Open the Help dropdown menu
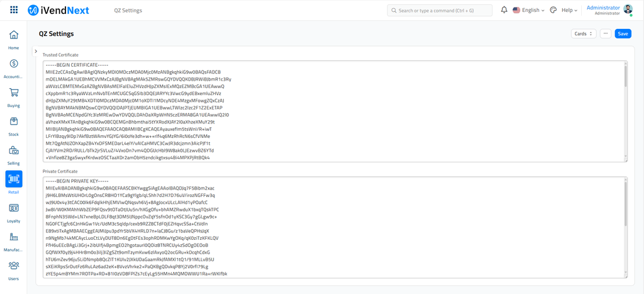Viewport: 644px width, 294px height. click(570, 10)
